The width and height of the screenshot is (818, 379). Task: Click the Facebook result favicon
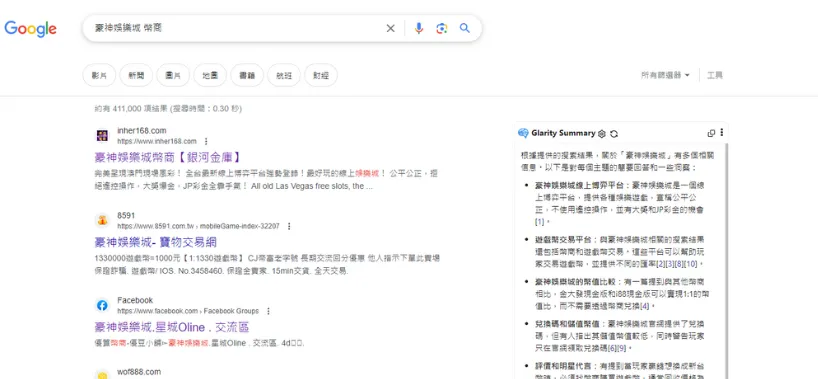coord(102,305)
